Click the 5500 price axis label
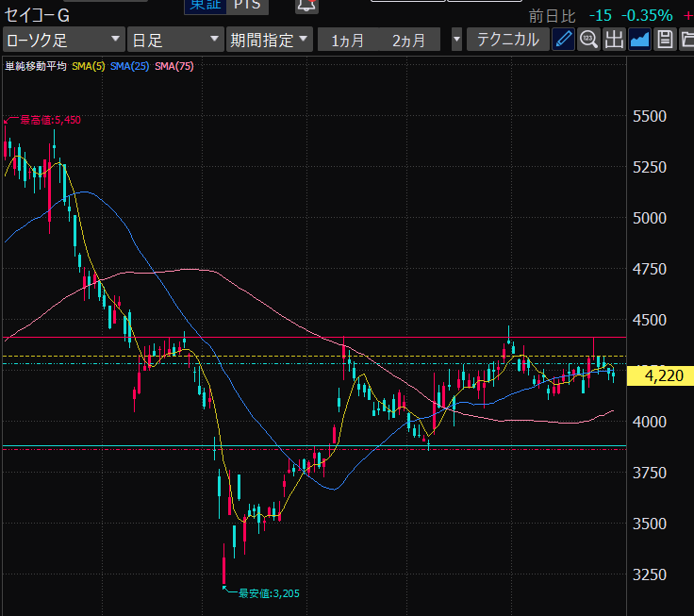694x616 pixels. pos(650,116)
